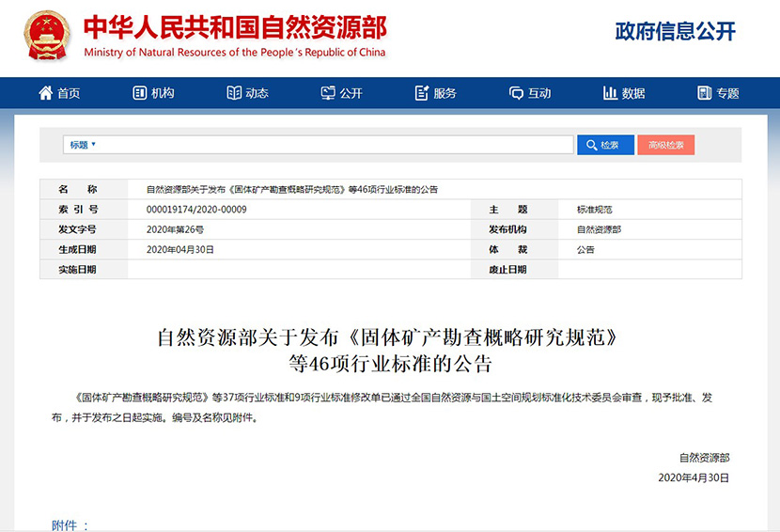Click the 发布机构 label
The width and height of the screenshot is (780, 532).
pos(507,229)
